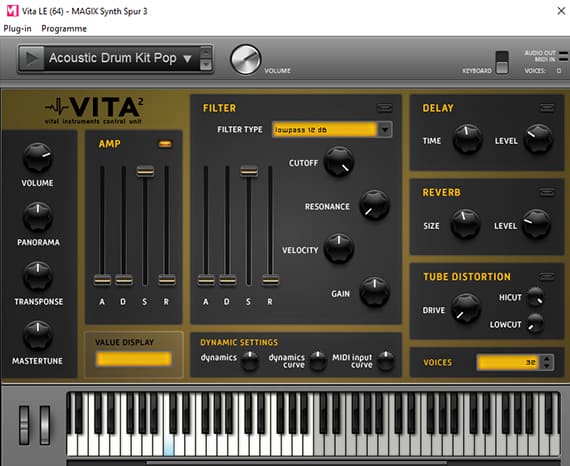Viewport: 570px width, 466px height.
Task: Open the Acoustic Drum Kit Pop preset dropdown
Action: point(187,59)
